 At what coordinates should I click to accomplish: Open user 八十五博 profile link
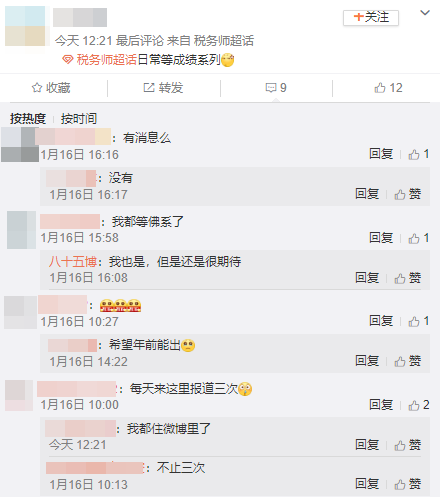(x=73, y=262)
